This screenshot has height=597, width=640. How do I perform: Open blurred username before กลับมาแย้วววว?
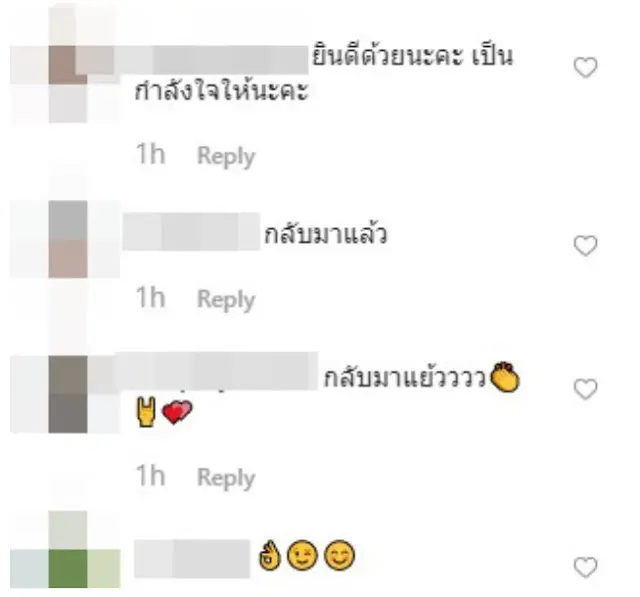tap(216, 371)
